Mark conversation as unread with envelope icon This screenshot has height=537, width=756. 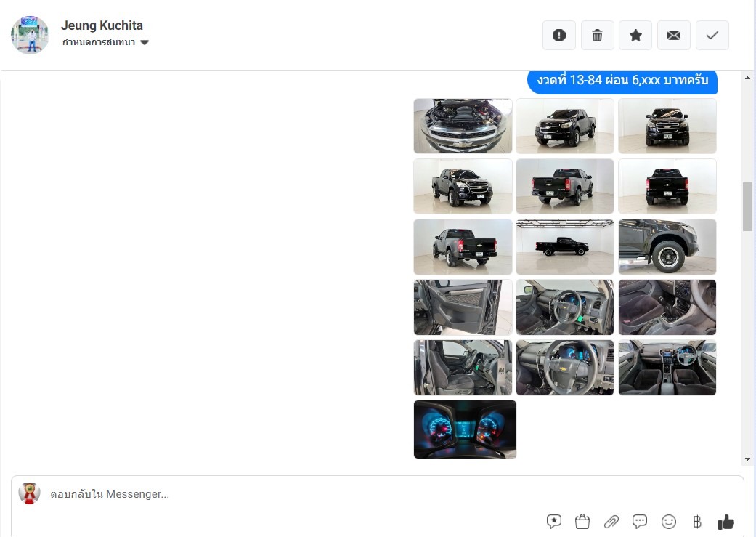(673, 35)
